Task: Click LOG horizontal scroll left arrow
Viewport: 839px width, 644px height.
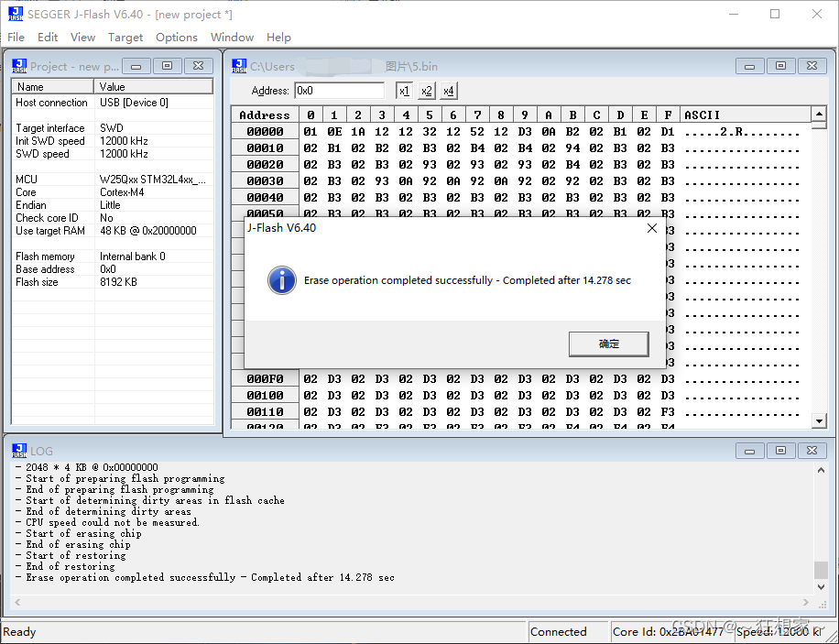Action: (x=17, y=602)
